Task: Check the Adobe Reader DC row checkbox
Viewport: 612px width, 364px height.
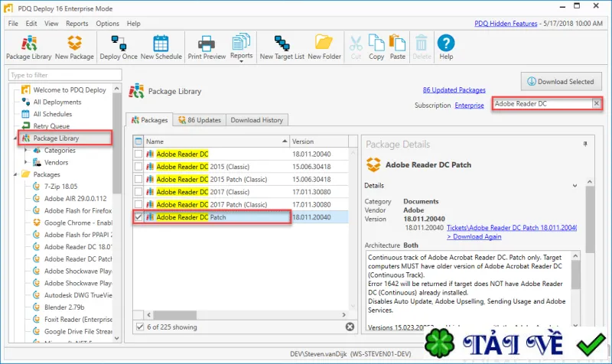Action: [x=138, y=154]
